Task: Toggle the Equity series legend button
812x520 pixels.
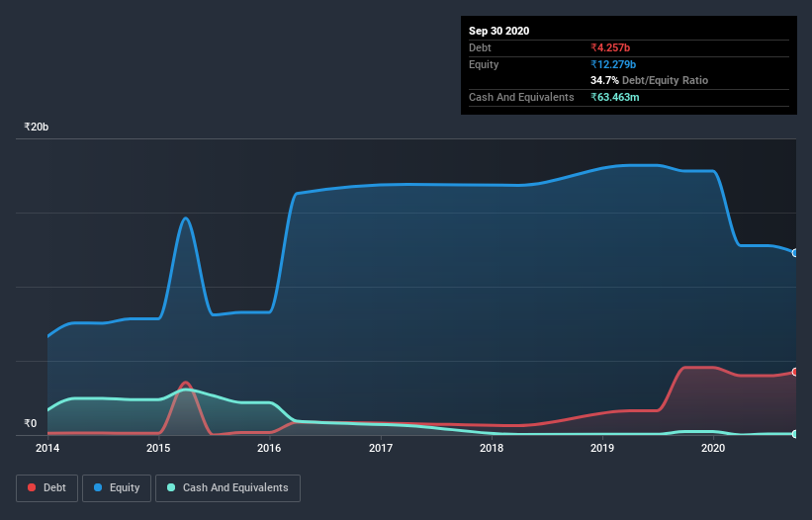Action: (117, 488)
